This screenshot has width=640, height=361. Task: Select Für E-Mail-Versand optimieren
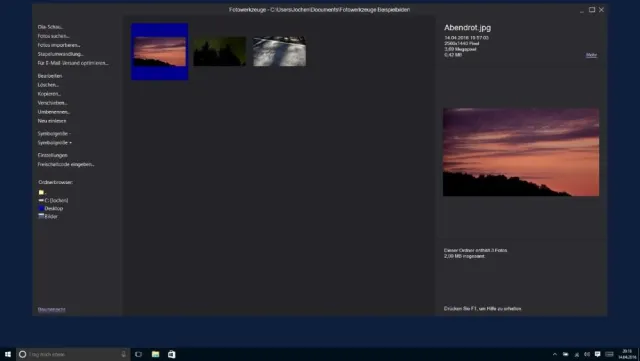[x=73, y=63]
